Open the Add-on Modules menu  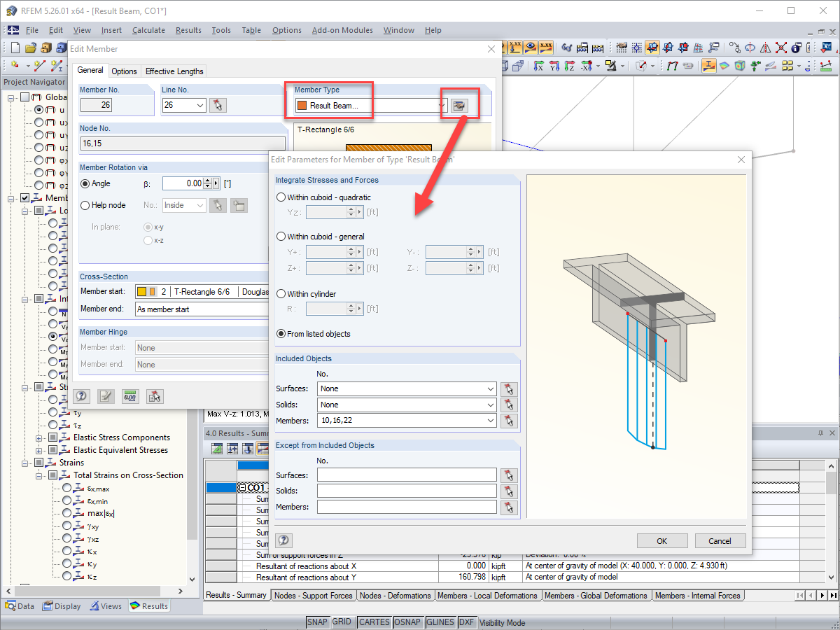coord(342,30)
